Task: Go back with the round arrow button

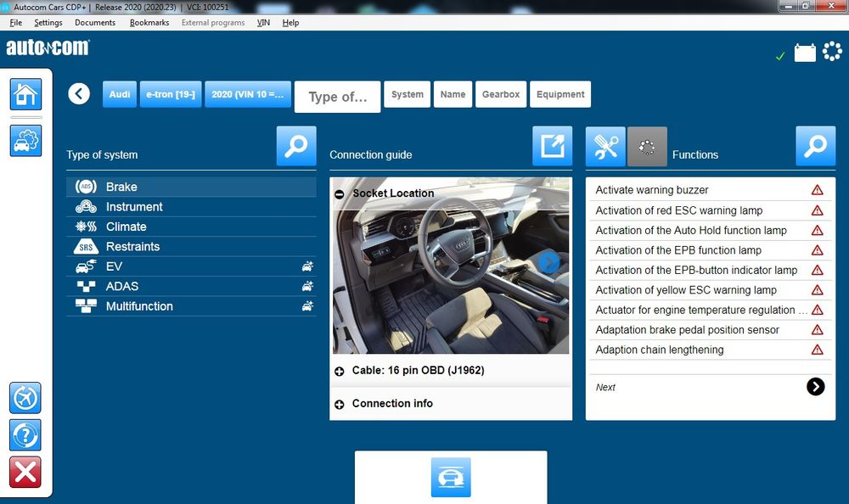Action: pos(79,93)
